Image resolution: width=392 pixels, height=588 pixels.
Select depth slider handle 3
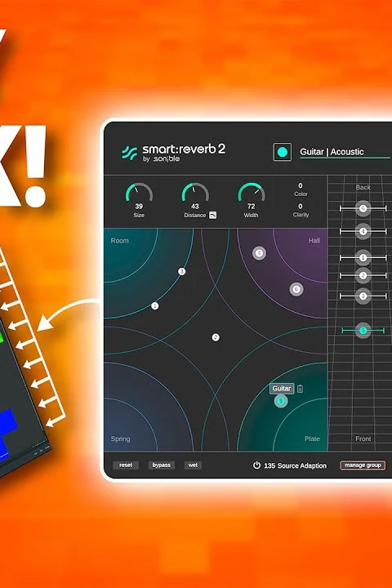point(363,296)
